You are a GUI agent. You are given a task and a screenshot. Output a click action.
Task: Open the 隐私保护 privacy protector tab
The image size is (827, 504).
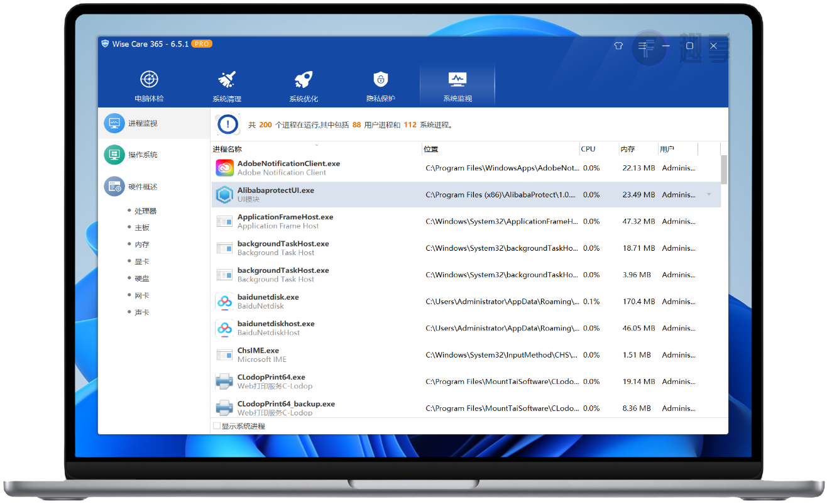381,86
